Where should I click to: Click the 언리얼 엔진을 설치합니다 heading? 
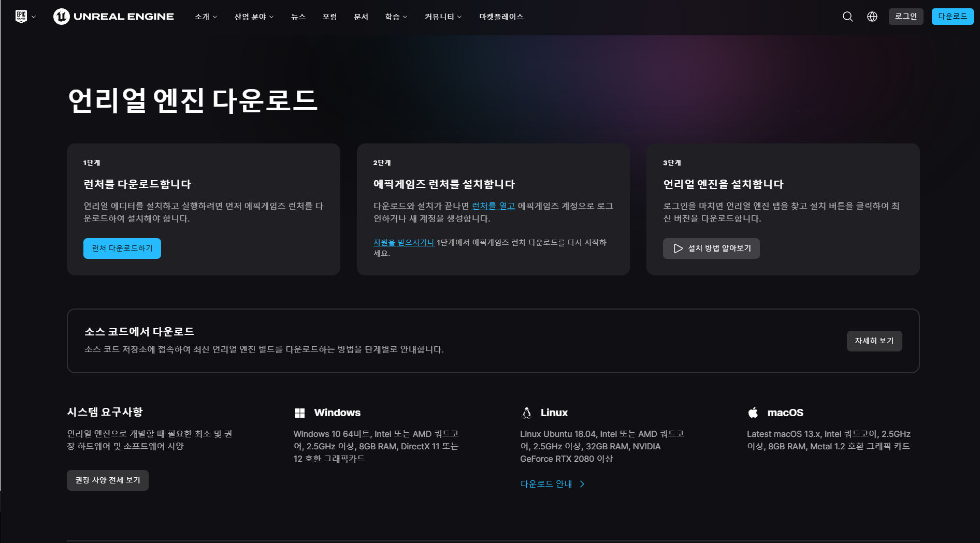click(x=723, y=184)
